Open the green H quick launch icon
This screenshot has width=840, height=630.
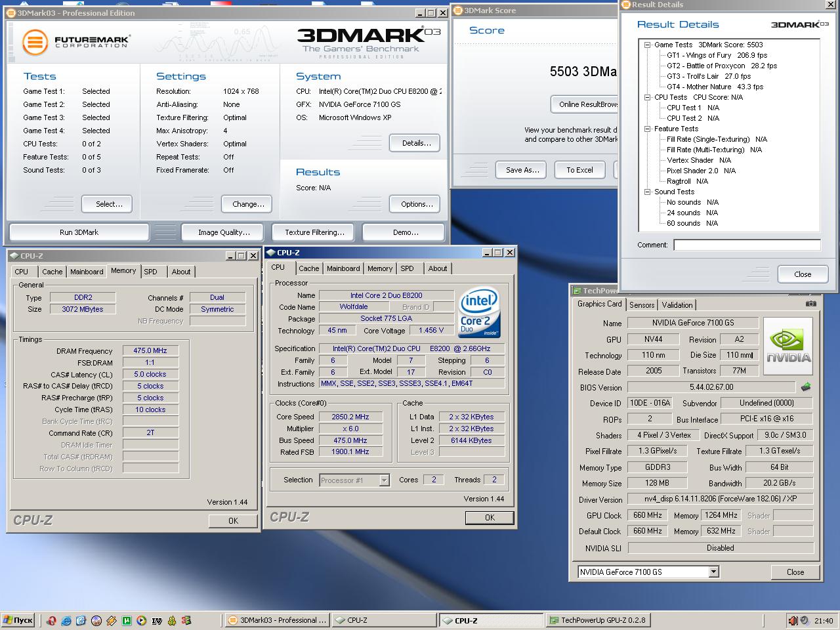click(127, 620)
